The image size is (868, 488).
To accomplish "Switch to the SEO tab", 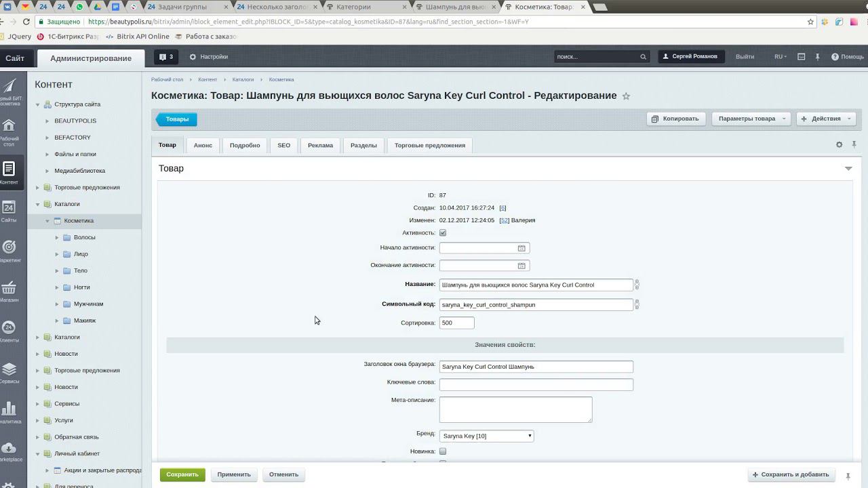I will point(283,145).
